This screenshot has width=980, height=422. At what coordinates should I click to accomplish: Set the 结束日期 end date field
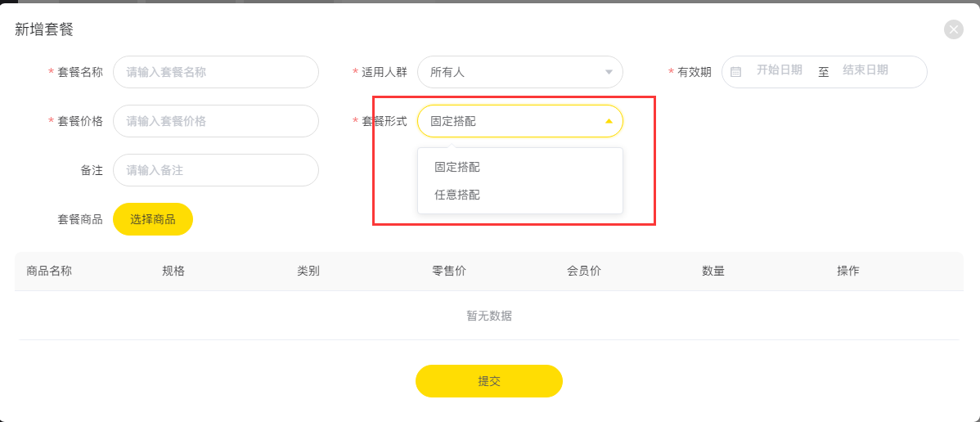(x=865, y=70)
